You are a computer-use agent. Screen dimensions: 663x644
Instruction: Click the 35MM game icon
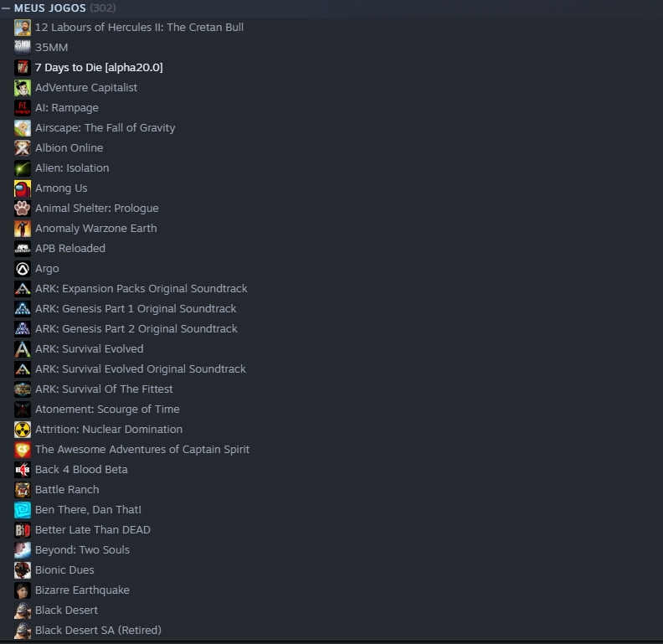(23, 48)
